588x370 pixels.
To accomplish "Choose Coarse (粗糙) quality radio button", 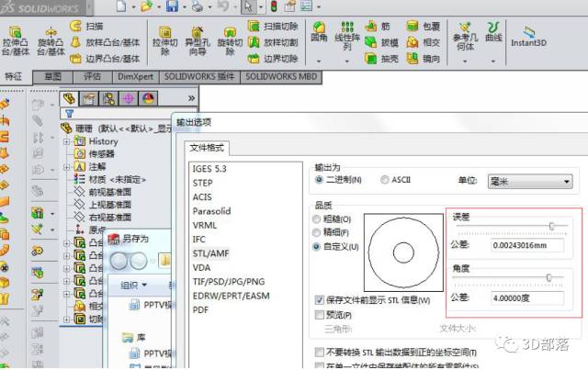I will tap(316, 219).
